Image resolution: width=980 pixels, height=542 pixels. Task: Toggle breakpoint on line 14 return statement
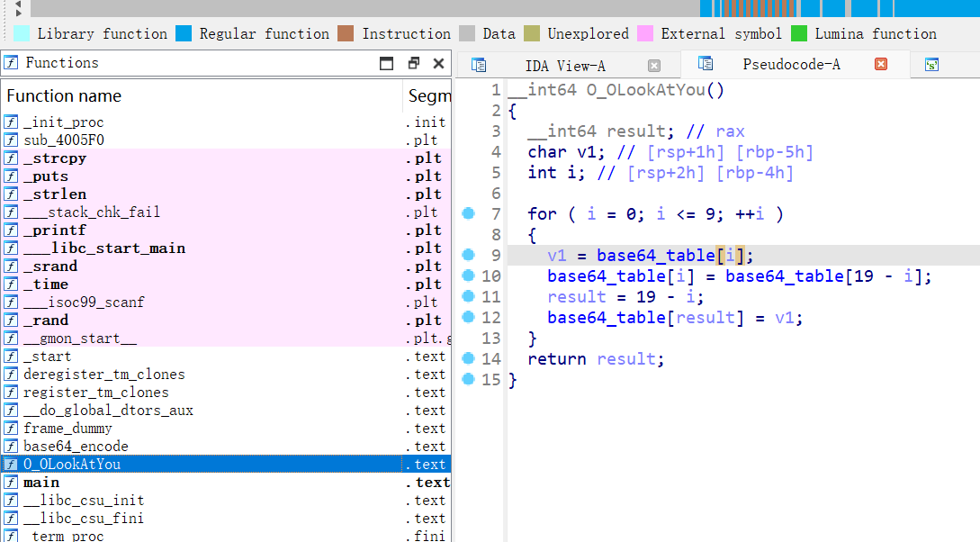[468, 358]
